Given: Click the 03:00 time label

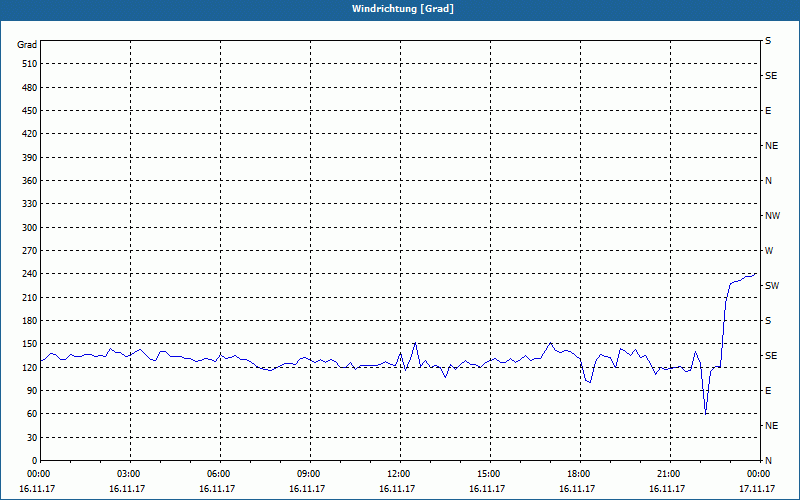Looking at the screenshot, I should 131,474.
